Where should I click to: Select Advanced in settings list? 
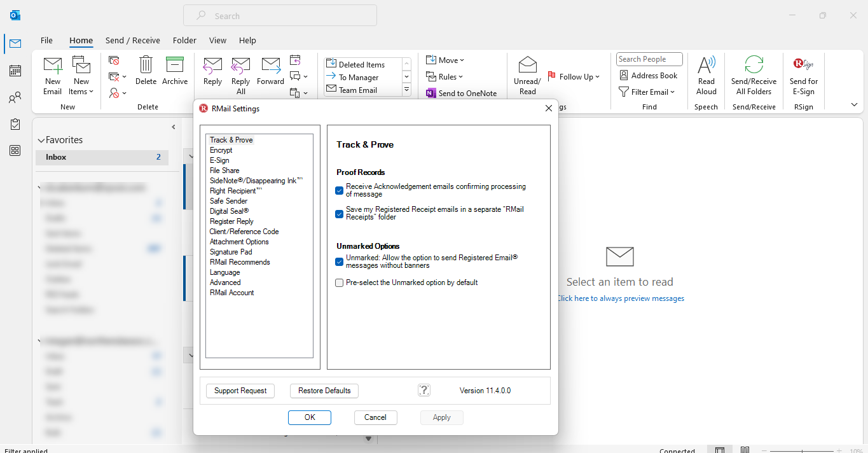(225, 282)
